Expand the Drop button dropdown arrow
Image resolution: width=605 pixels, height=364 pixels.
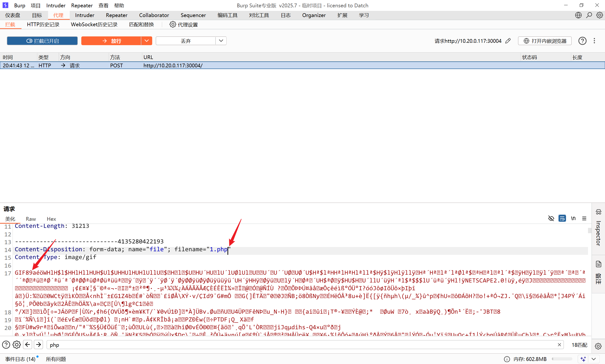[221, 41]
